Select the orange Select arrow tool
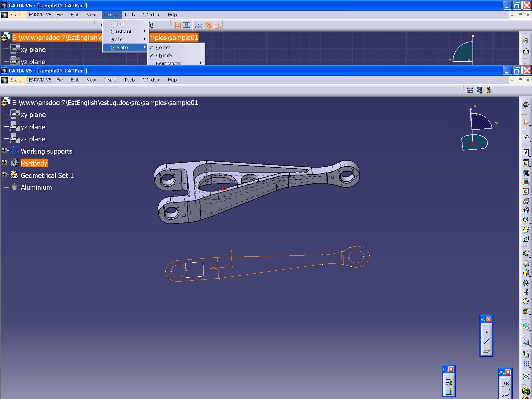This screenshot has height=399, width=532. point(526,122)
